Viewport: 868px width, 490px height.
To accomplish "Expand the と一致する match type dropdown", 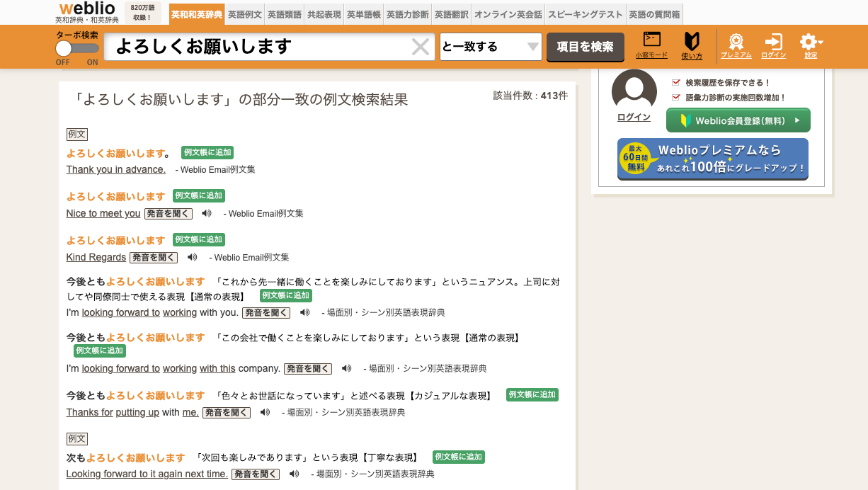I will tap(491, 47).
